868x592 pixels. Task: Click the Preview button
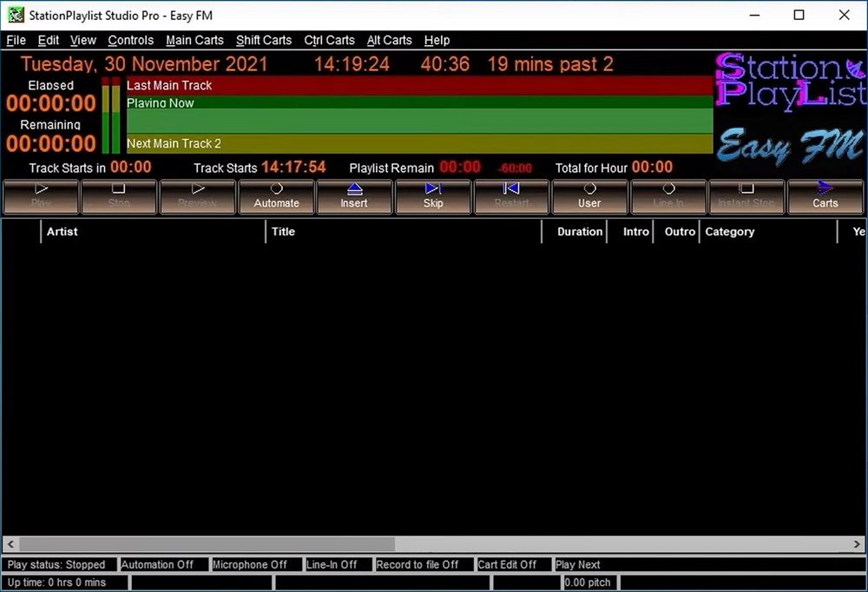point(198,196)
